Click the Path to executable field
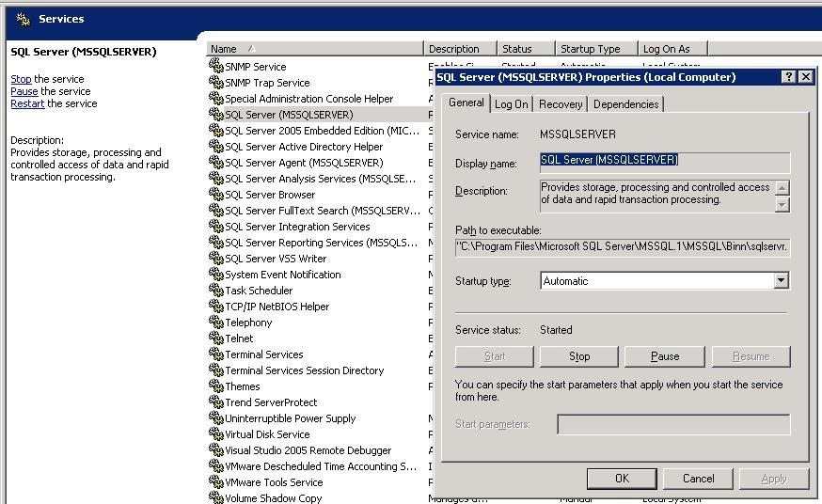Image resolution: width=822 pixels, height=504 pixels. (623, 246)
